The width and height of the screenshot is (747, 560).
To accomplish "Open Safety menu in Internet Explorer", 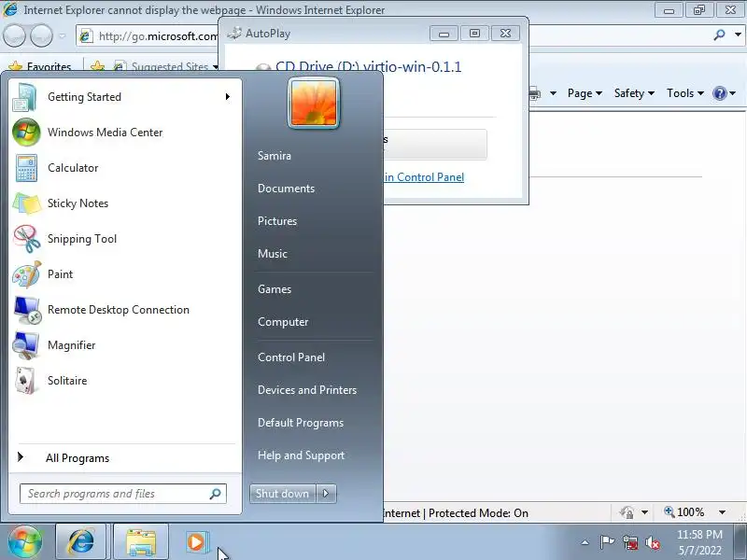I will [634, 93].
